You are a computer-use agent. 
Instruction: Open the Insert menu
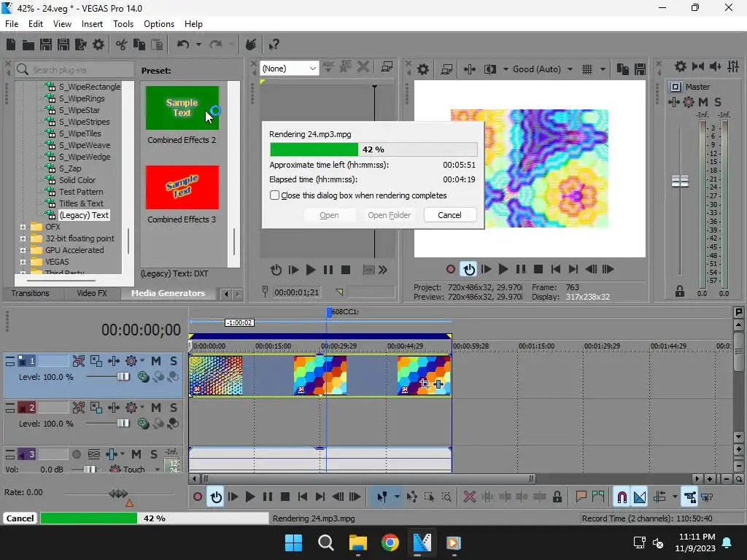(92, 24)
